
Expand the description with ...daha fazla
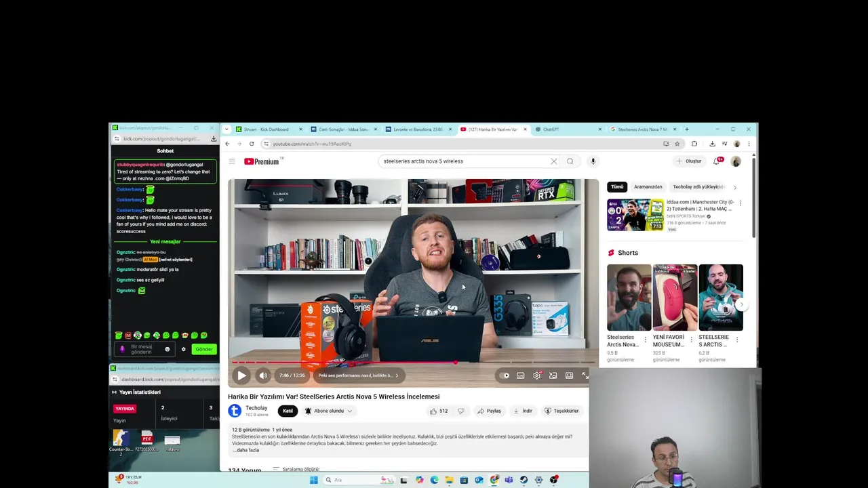click(x=245, y=450)
